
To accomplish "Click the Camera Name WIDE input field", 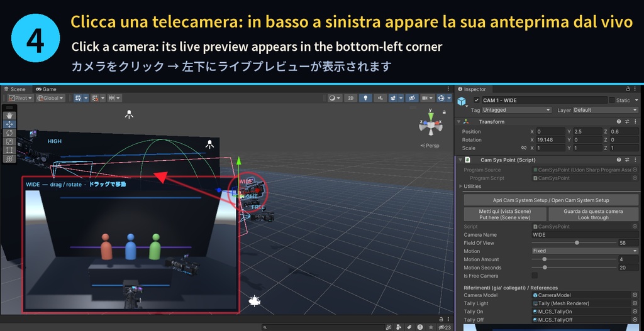I will coord(585,235).
